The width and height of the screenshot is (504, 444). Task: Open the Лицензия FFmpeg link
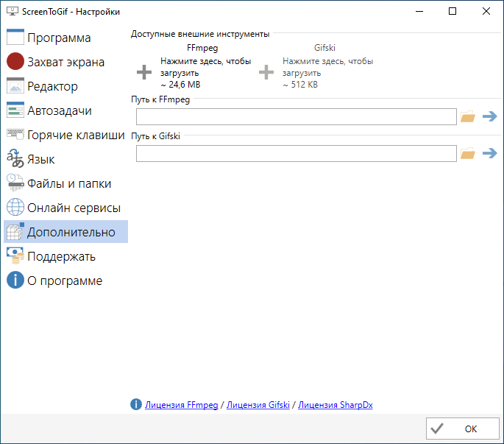click(181, 405)
